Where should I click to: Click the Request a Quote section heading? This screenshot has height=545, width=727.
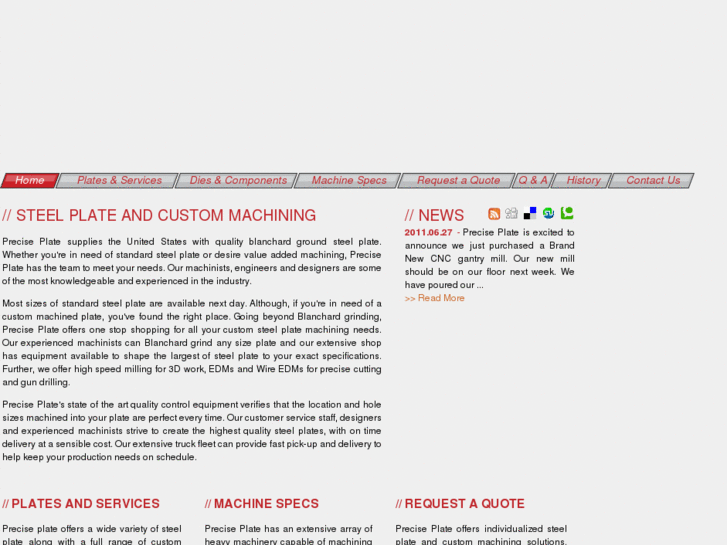460,504
